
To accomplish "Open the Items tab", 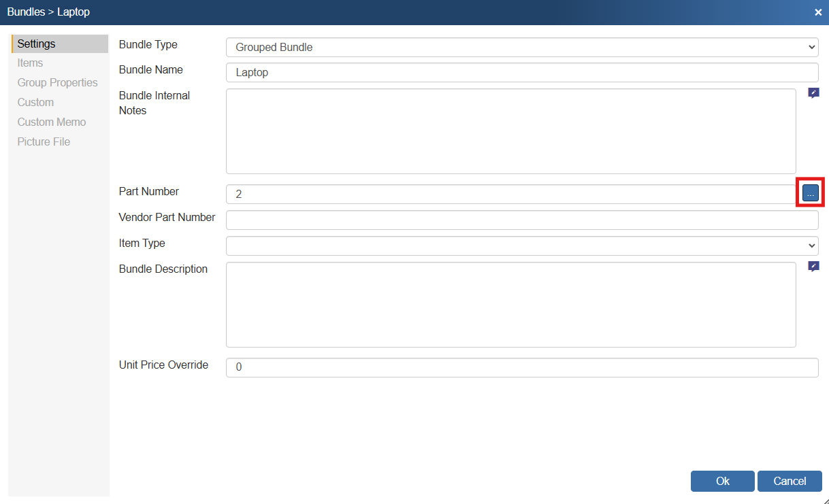I will coord(30,63).
